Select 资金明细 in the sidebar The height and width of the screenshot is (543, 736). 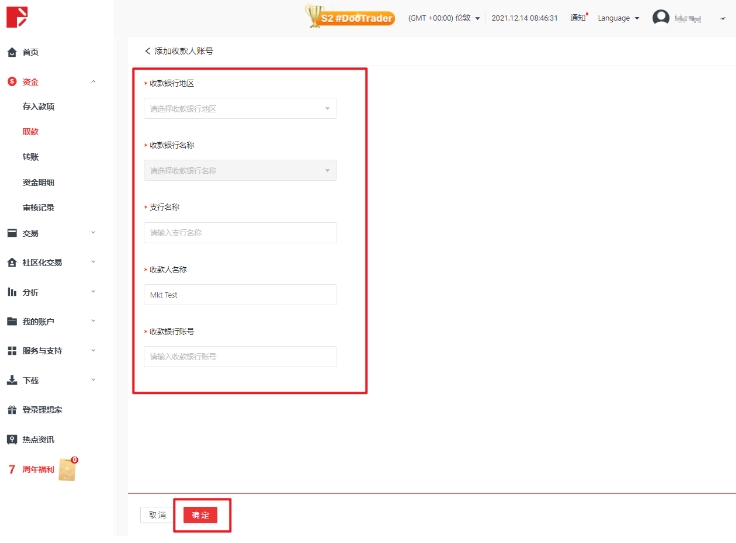(x=38, y=183)
